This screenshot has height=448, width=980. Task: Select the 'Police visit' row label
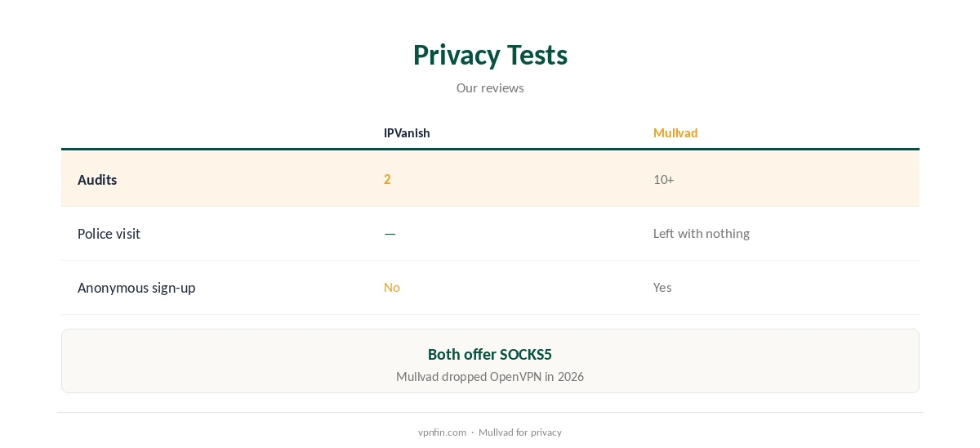109,234
